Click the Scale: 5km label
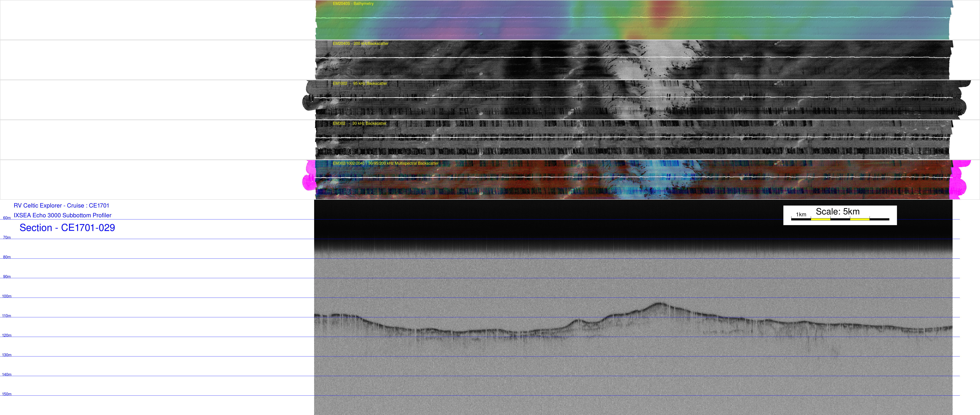This screenshot has height=415, width=980. click(837, 212)
